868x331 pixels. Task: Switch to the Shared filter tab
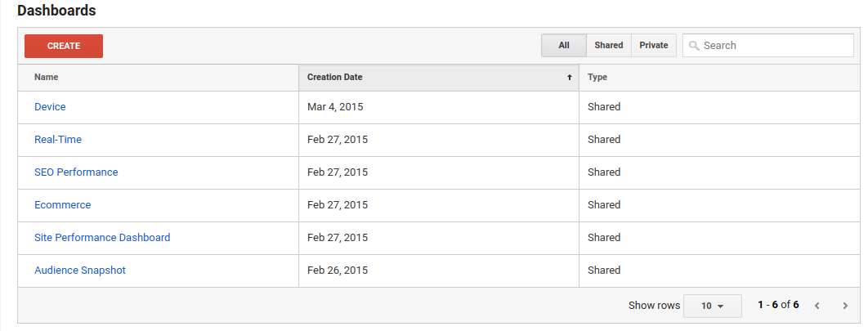click(x=609, y=46)
